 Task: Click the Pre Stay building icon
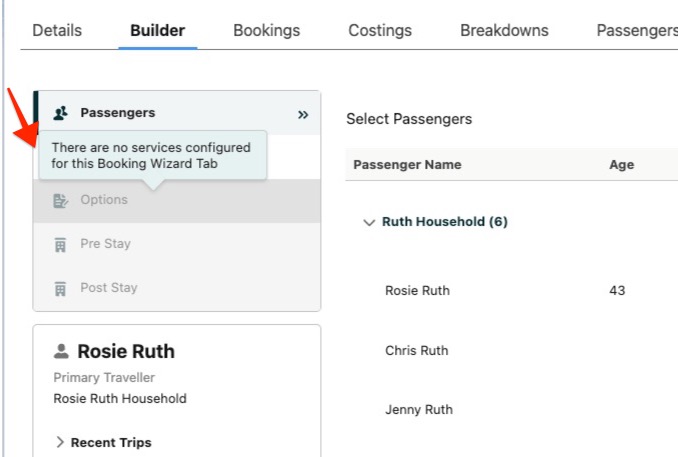pyautogui.click(x=61, y=244)
